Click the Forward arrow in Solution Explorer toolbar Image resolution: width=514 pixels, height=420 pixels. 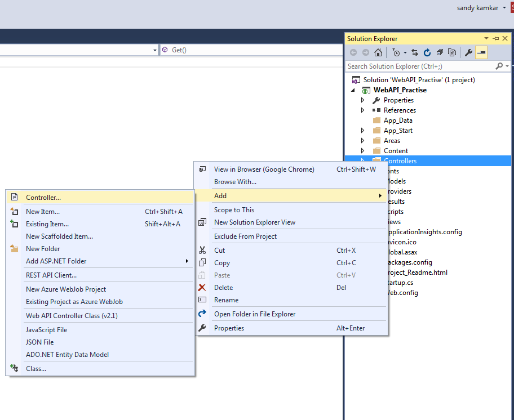tap(366, 52)
